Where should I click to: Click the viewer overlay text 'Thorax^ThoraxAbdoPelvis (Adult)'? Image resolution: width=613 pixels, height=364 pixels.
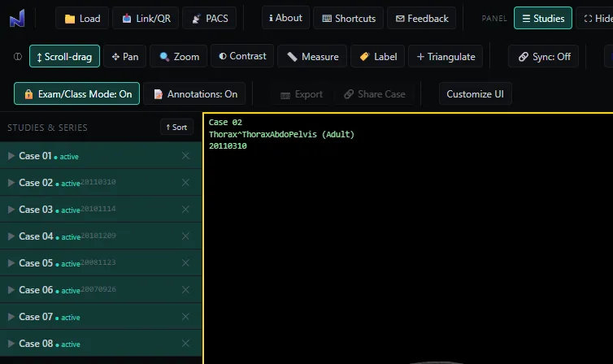[x=281, y=134]
